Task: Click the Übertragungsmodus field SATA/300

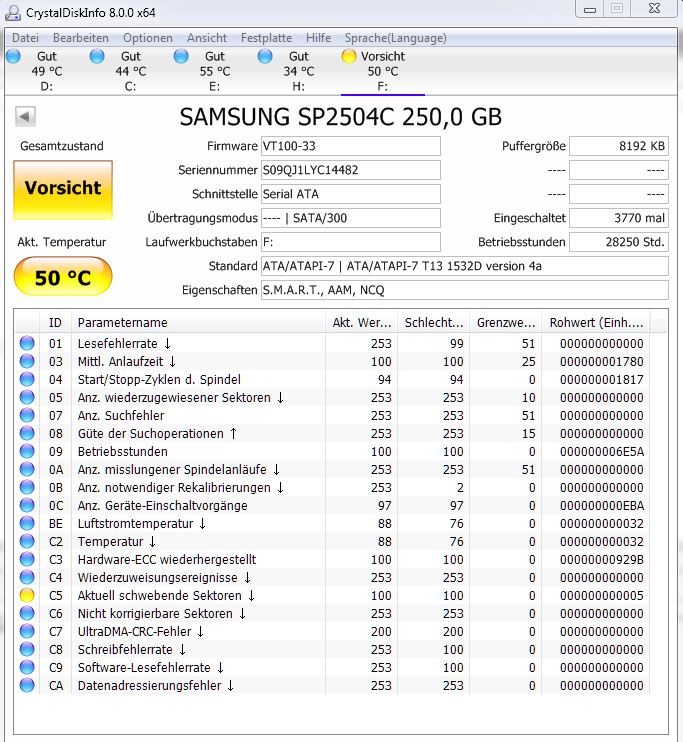Action: pyautogui.click(x=351, y=218)
